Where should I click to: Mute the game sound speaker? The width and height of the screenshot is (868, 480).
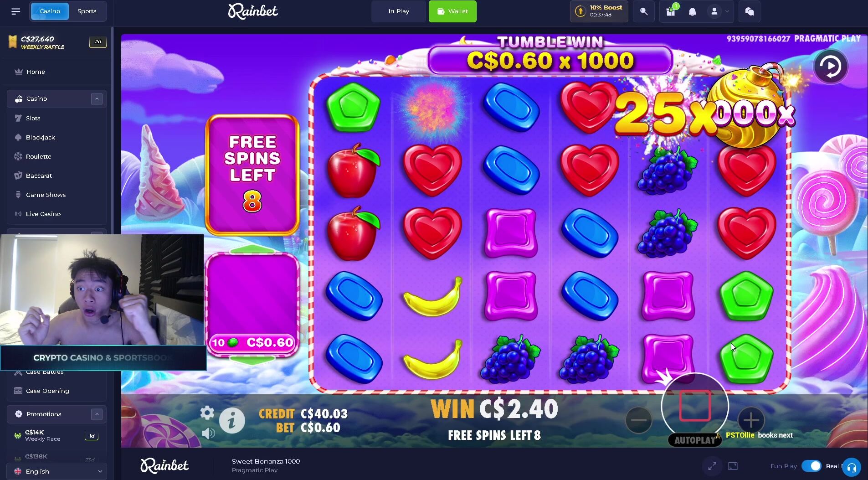208,433
